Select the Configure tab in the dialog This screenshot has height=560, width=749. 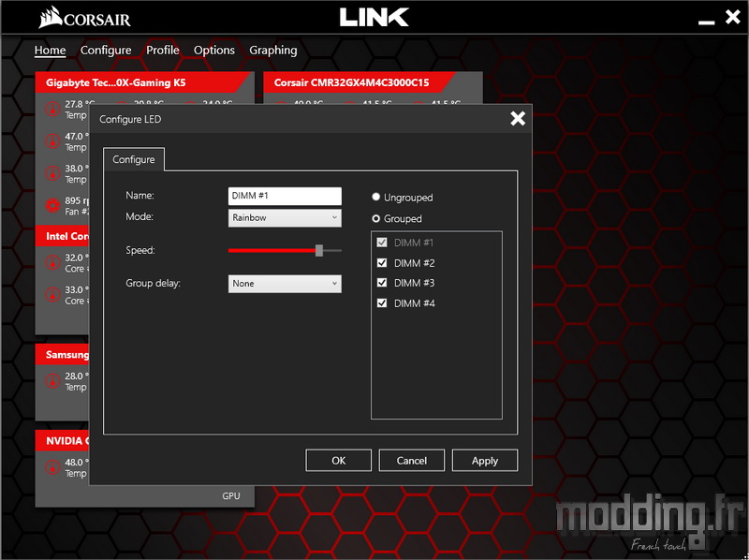tap(134, 159)
